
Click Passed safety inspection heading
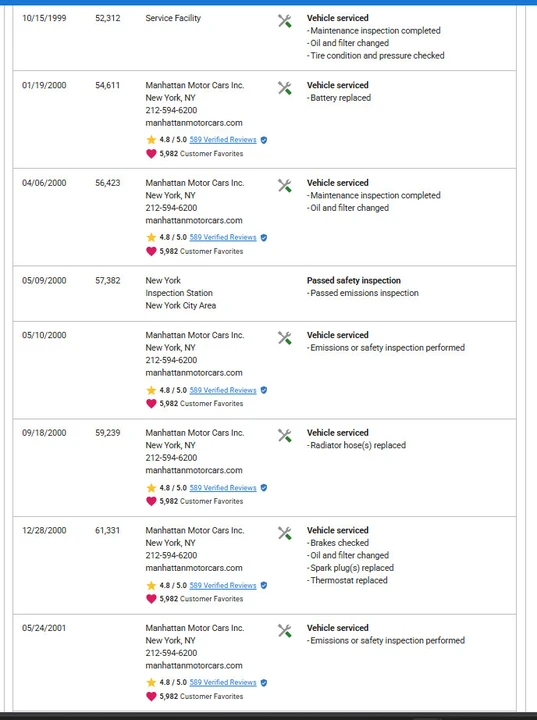tap(354, 281)
